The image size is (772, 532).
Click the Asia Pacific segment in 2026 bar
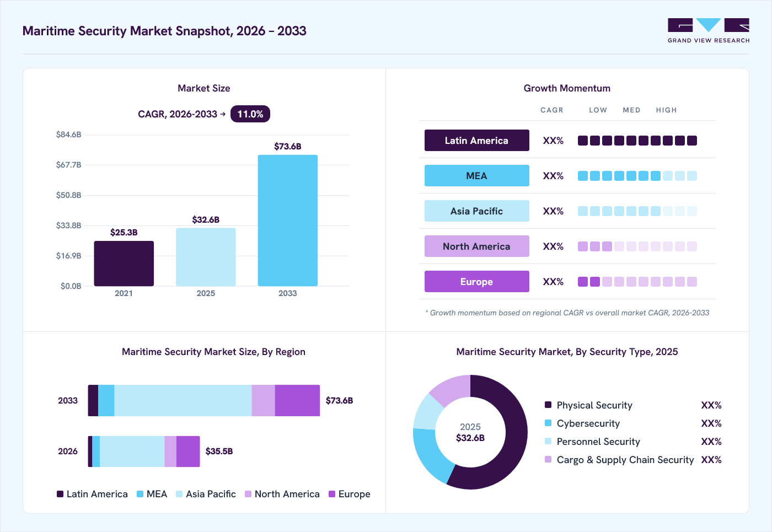pos(132,452)
